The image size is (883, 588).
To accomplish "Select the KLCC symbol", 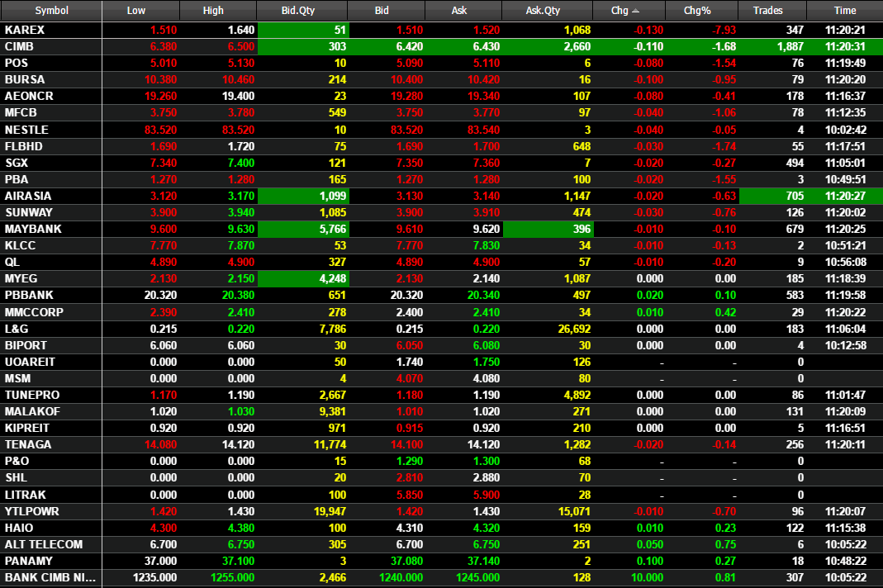I will pos(21,245).
